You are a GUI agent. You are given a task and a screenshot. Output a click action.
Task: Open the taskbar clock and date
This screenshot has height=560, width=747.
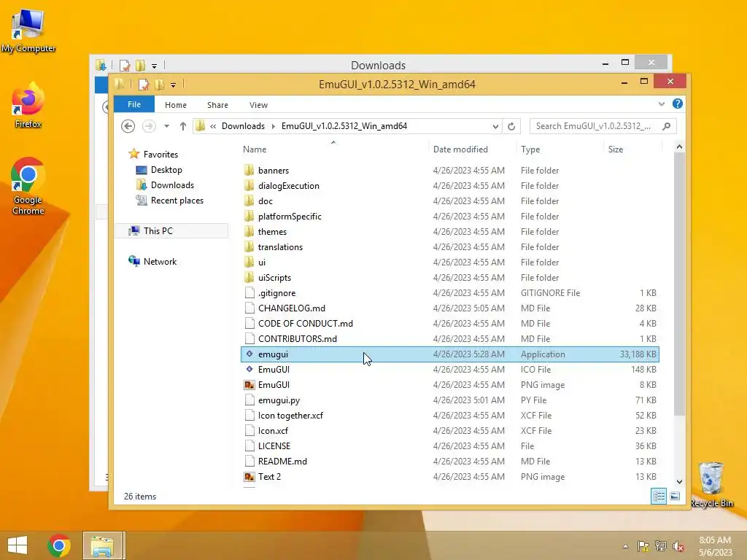715,546
